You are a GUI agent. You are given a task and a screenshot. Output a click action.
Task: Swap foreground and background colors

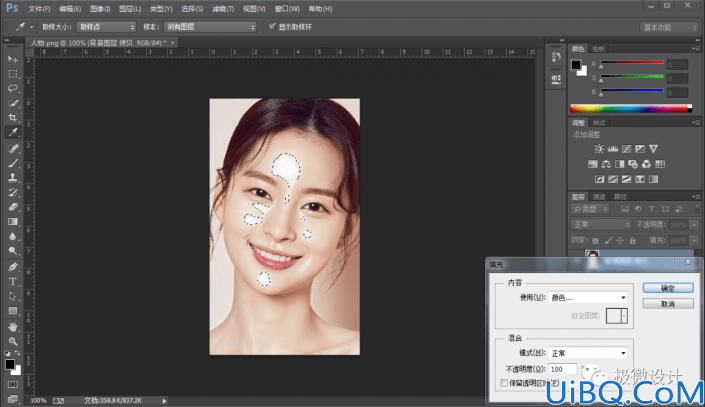point(17,353)
